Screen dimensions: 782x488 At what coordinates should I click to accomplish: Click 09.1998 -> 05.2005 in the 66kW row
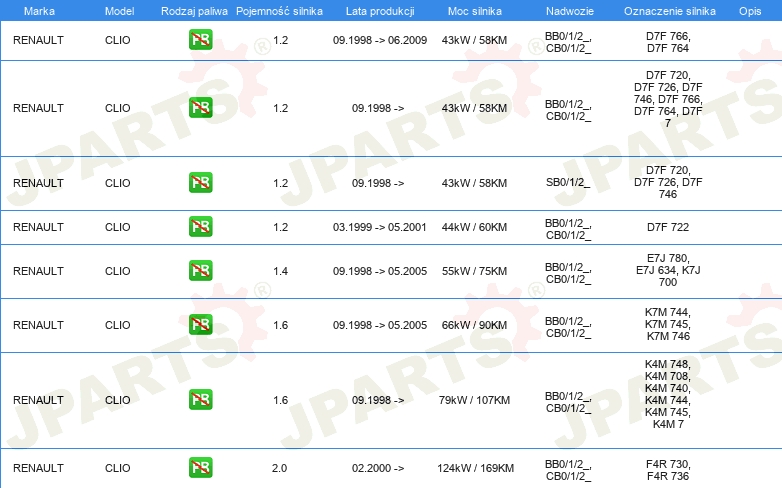(x=380, y=325)
